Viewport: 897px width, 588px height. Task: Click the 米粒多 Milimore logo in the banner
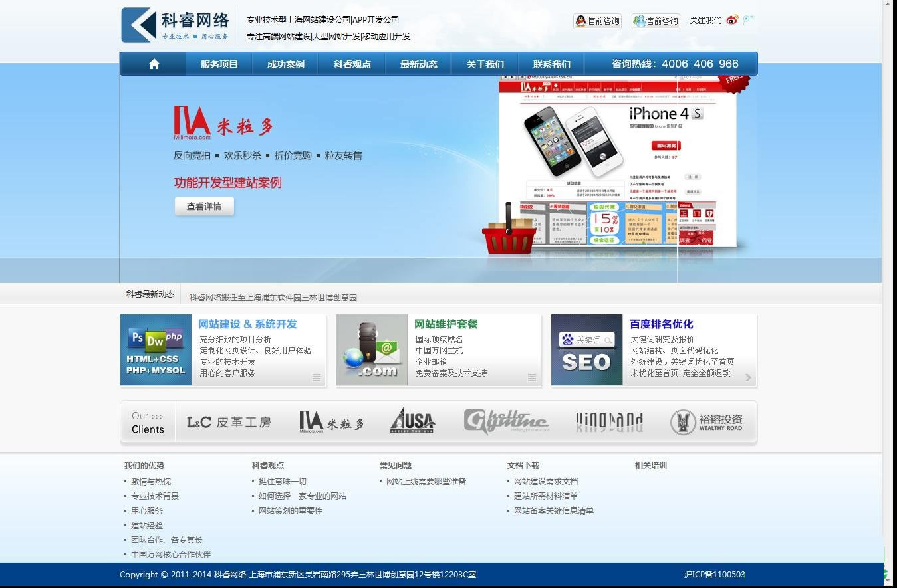coord(223,123)
